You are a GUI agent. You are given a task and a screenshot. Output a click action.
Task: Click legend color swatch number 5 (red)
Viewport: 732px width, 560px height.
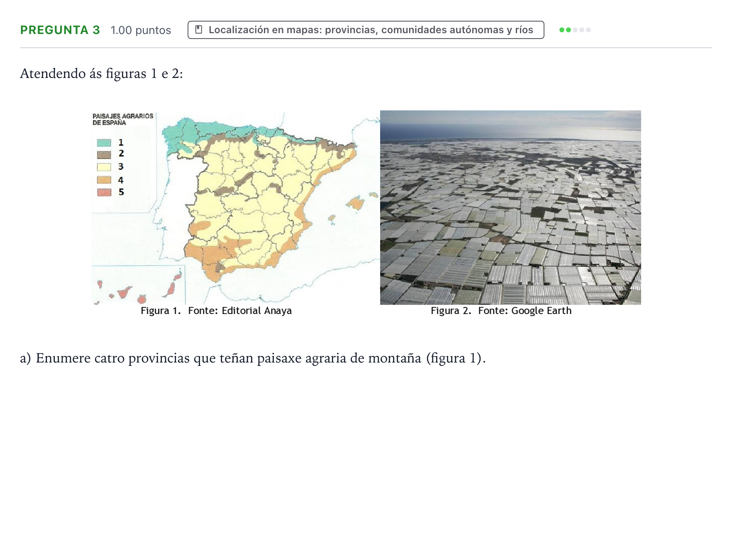[x=104, y=192]
